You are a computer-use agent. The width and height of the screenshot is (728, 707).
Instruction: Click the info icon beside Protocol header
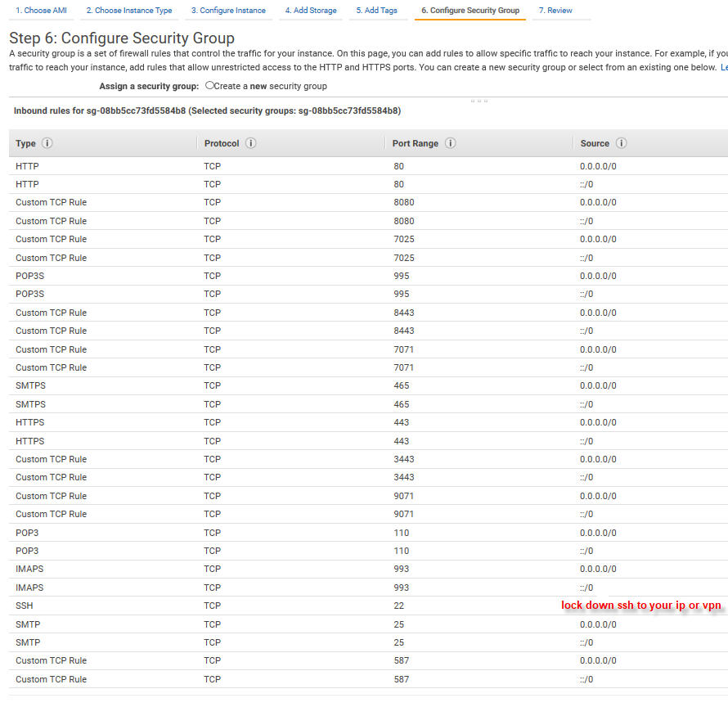pos(250,143)
